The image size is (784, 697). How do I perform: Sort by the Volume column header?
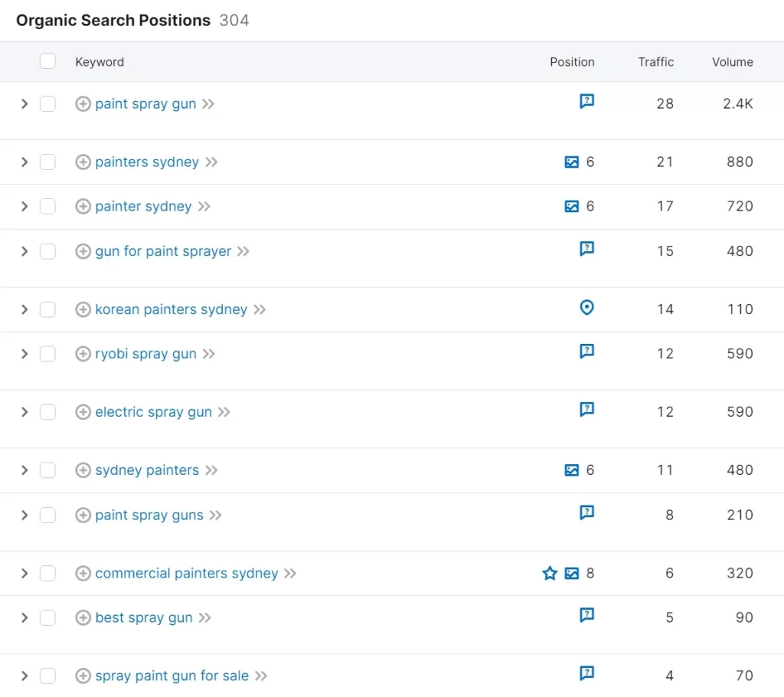click(x=732, y=62)
